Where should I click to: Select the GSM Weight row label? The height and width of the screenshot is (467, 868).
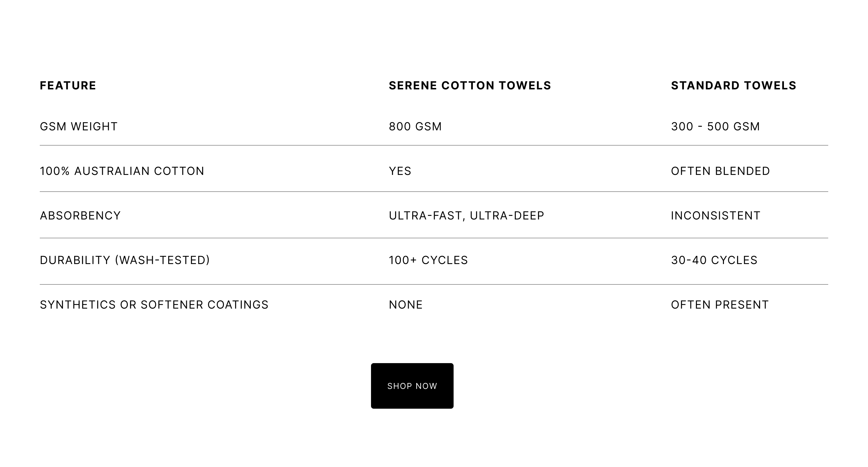coord(78,126)
